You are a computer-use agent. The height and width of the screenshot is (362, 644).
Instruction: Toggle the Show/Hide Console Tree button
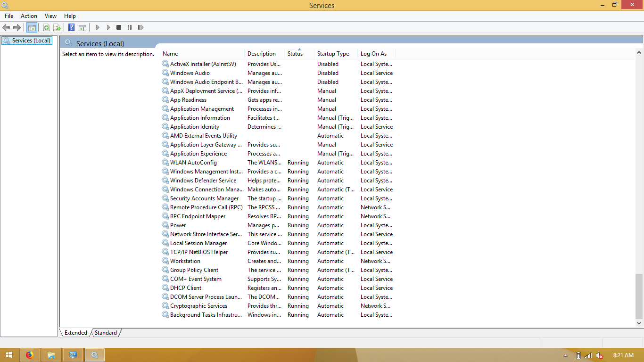[32, 28]
